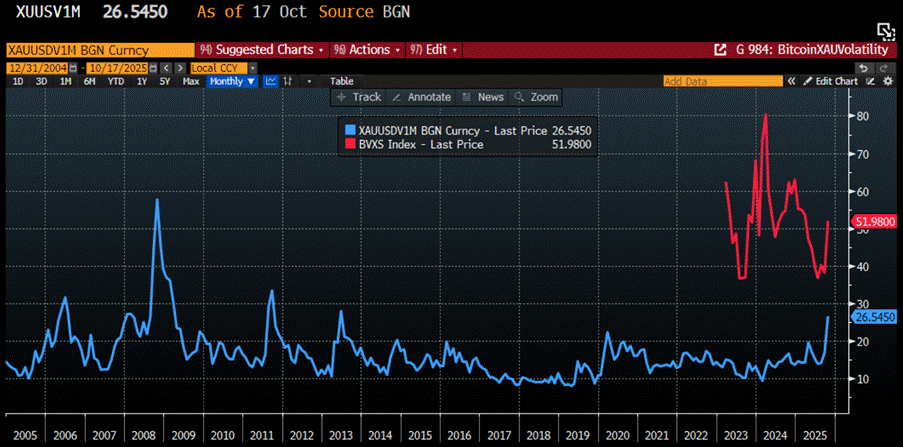903x447 pixels.
Task: Select the 1Y range
Action: (142, 81)
